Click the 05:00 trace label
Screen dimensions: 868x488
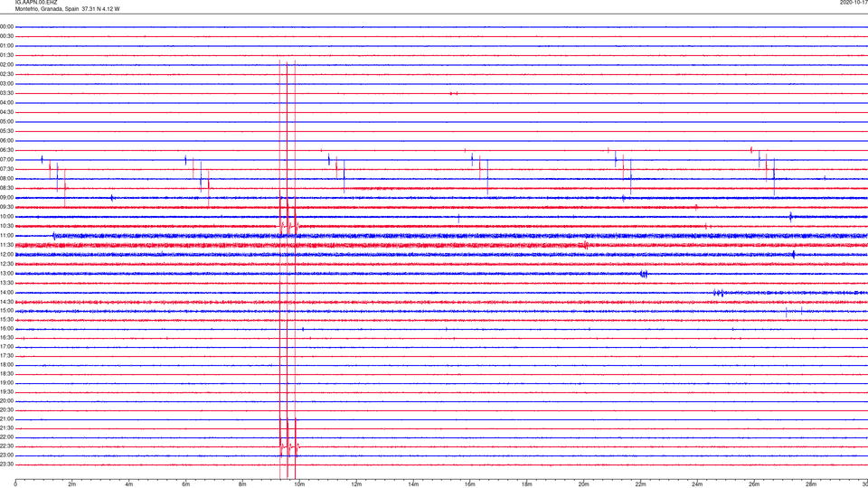pyautogui.click(x=6, y=121)
